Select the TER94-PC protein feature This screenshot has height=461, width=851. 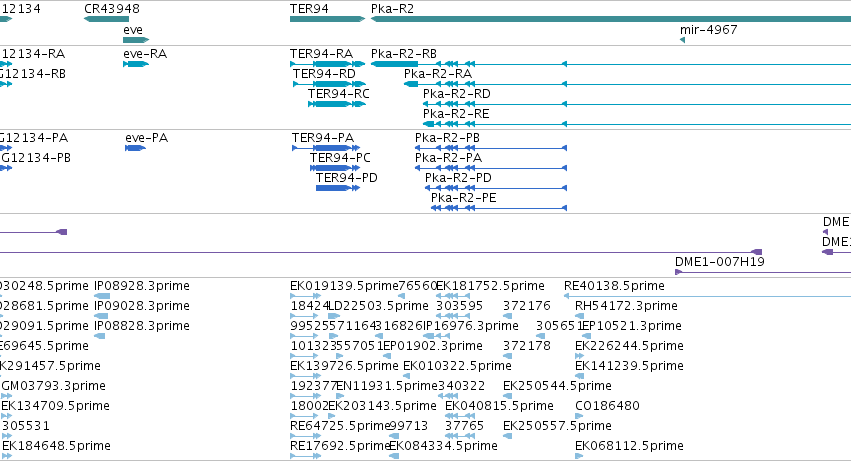point(334,168)
